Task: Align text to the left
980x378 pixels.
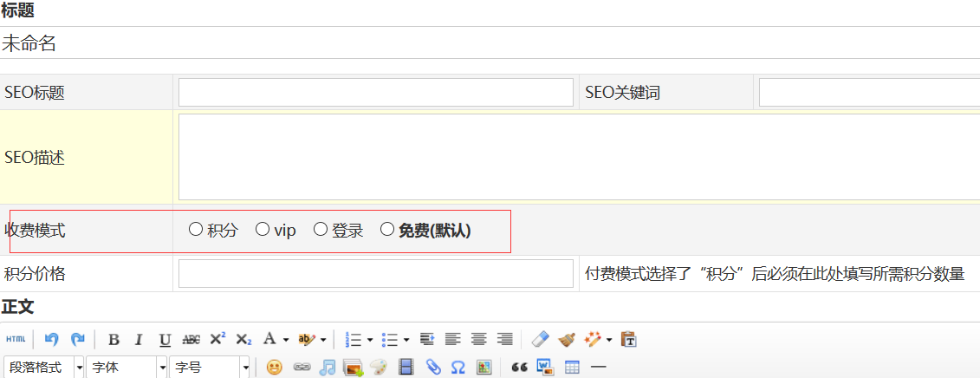Action: pyautogui.click(x=452, y=339)
